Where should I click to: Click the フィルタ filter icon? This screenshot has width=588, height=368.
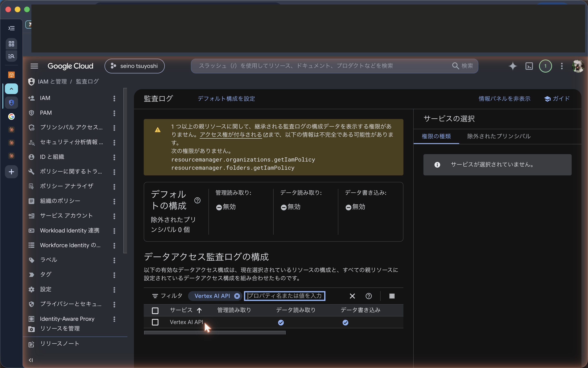pyautogui.click(x=155, y=296)
